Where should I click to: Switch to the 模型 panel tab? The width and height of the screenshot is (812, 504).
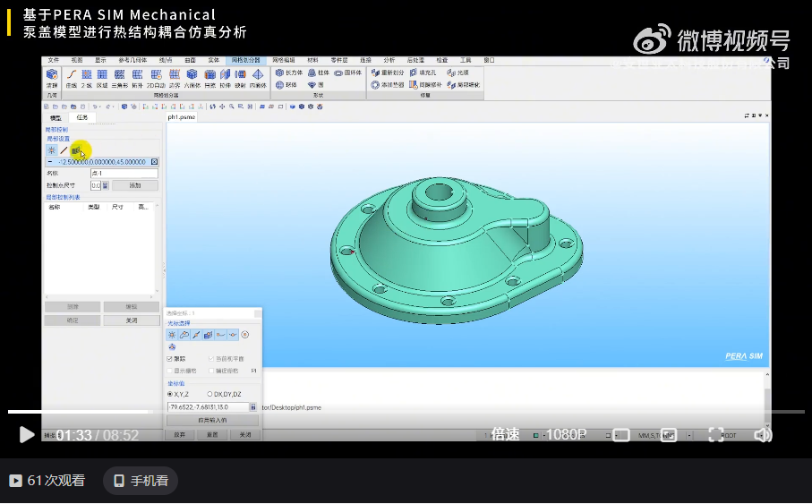point(56,118)
